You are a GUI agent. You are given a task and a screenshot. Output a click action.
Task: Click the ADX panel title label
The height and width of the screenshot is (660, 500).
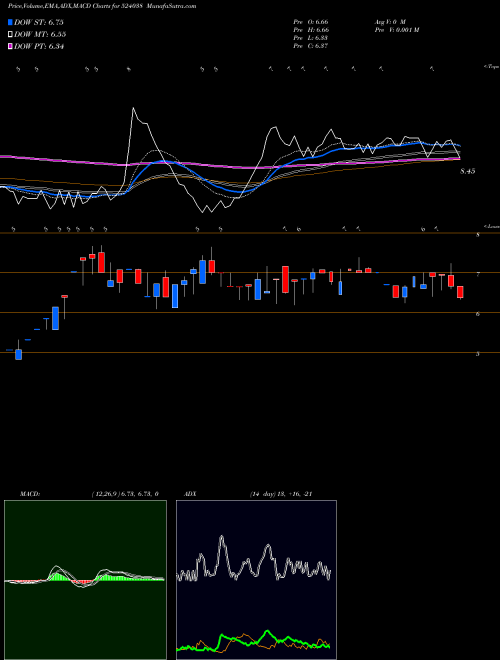point(190,494)
